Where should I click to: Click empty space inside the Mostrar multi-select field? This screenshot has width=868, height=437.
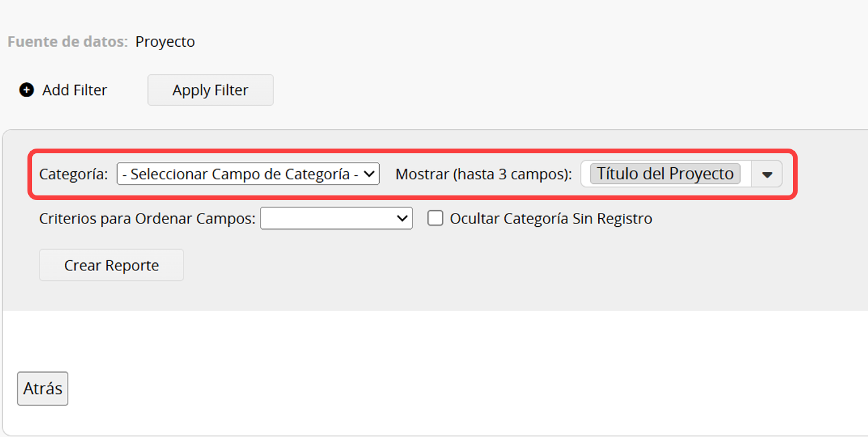point(745,174)
